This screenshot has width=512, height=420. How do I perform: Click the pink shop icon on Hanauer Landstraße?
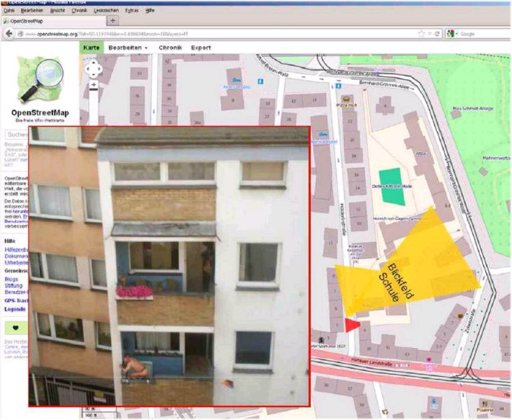click(429, 359)
